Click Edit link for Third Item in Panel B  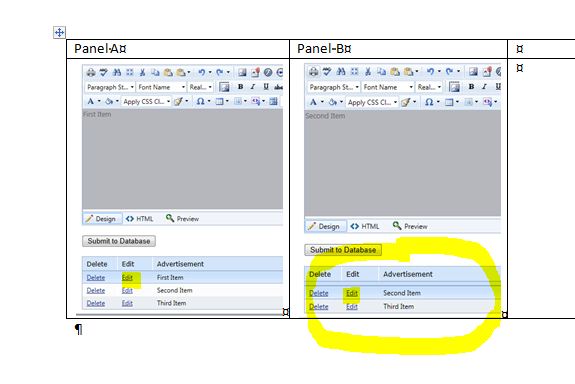[352, 307]
